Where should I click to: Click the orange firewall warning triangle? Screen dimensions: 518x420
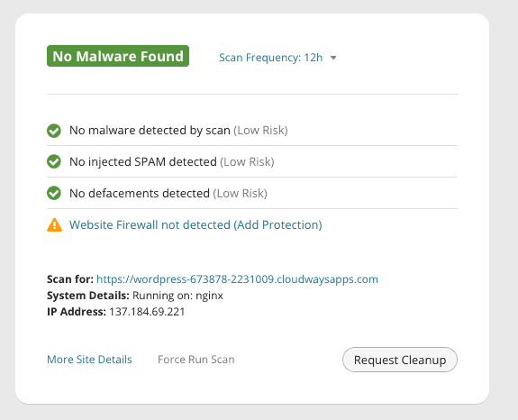[55, 225]
